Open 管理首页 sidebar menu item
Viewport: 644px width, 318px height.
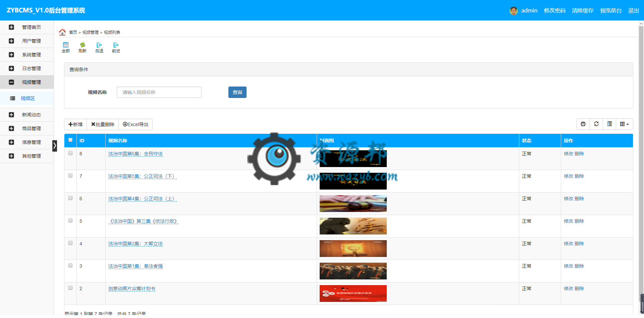tap(27, 27)
